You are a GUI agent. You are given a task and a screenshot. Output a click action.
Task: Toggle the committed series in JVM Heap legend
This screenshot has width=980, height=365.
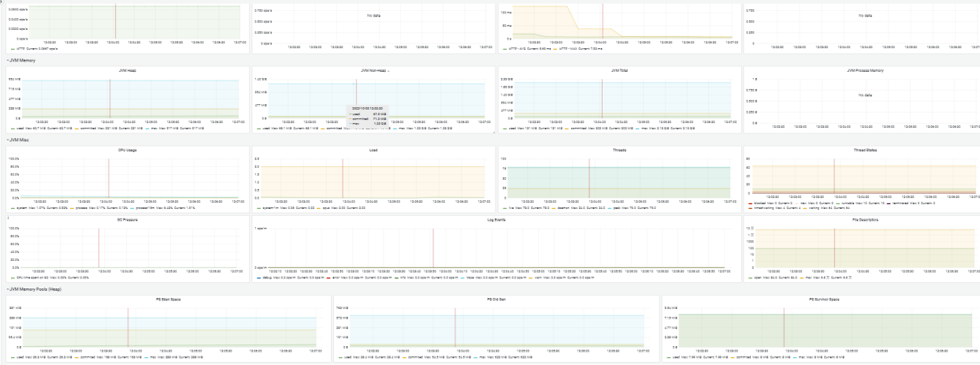87,128
